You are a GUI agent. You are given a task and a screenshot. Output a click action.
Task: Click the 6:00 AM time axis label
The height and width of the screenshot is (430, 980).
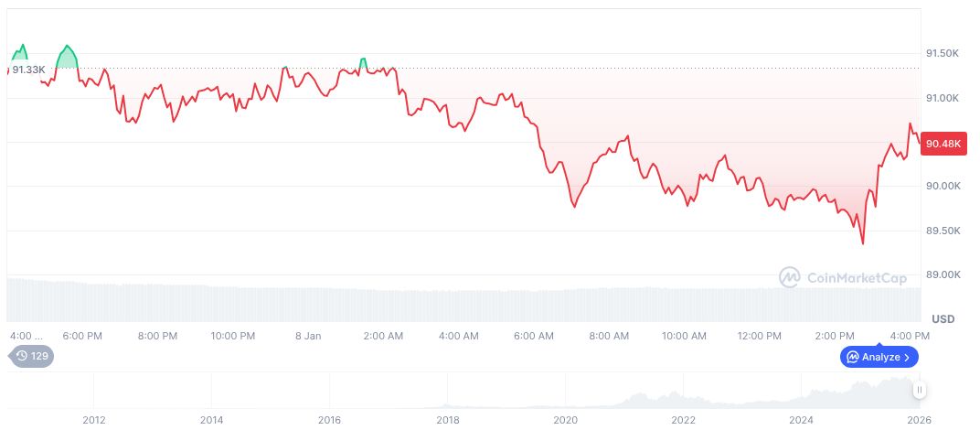click(x=534, y=336)
